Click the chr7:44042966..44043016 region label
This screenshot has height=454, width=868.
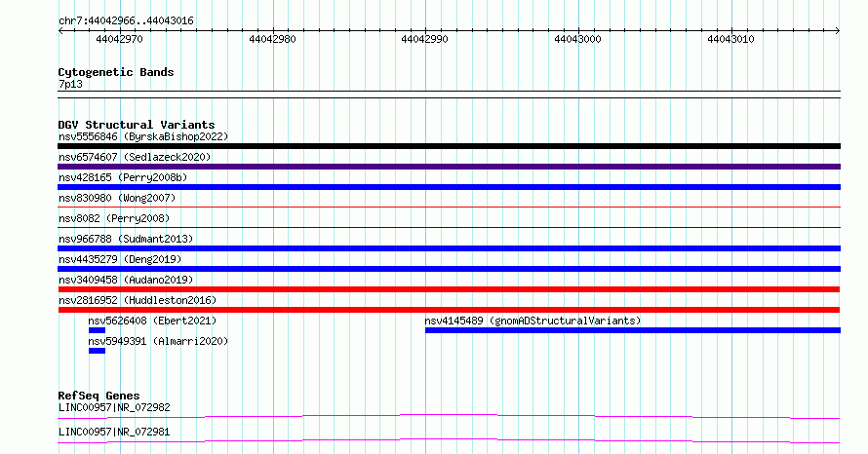[x=126, y=21]
